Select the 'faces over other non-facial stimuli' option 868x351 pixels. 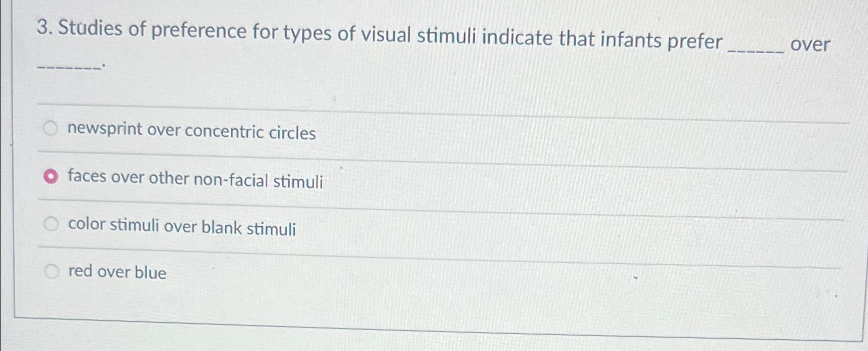tap(51, 176)
